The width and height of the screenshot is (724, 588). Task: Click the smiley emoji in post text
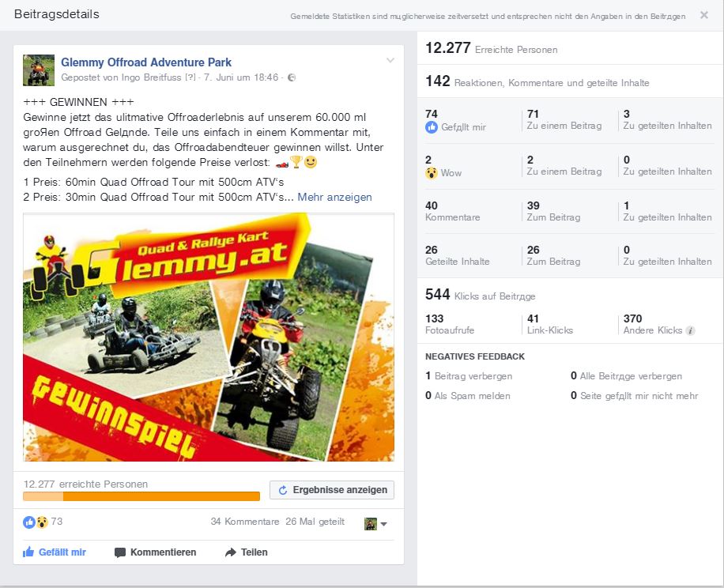coord(311,162)
